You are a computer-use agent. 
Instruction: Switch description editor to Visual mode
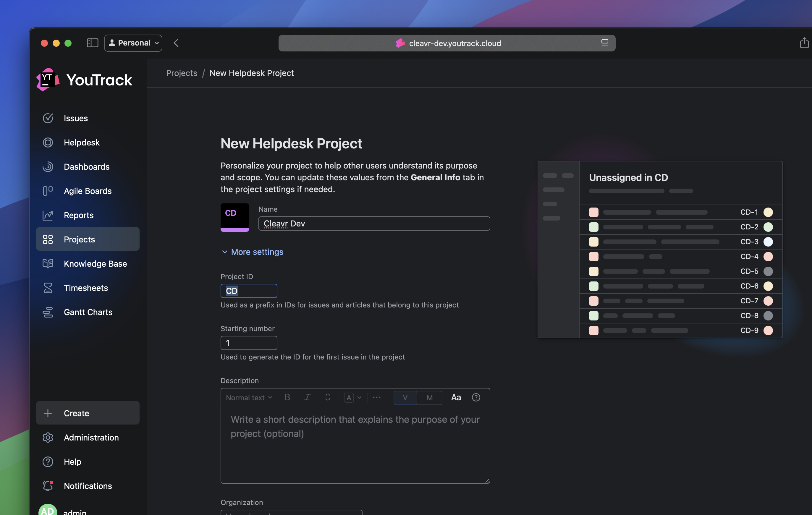(x=405, y=398)
